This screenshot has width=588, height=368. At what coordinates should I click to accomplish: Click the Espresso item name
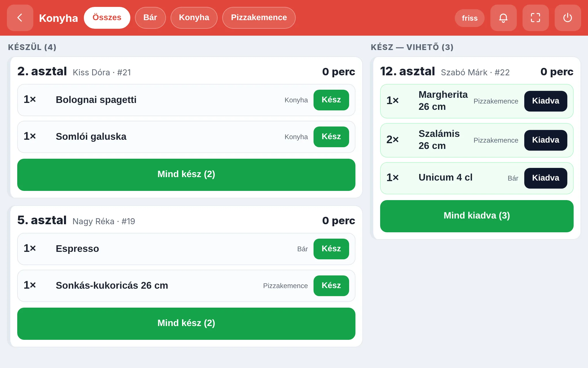tap(78, 249)
